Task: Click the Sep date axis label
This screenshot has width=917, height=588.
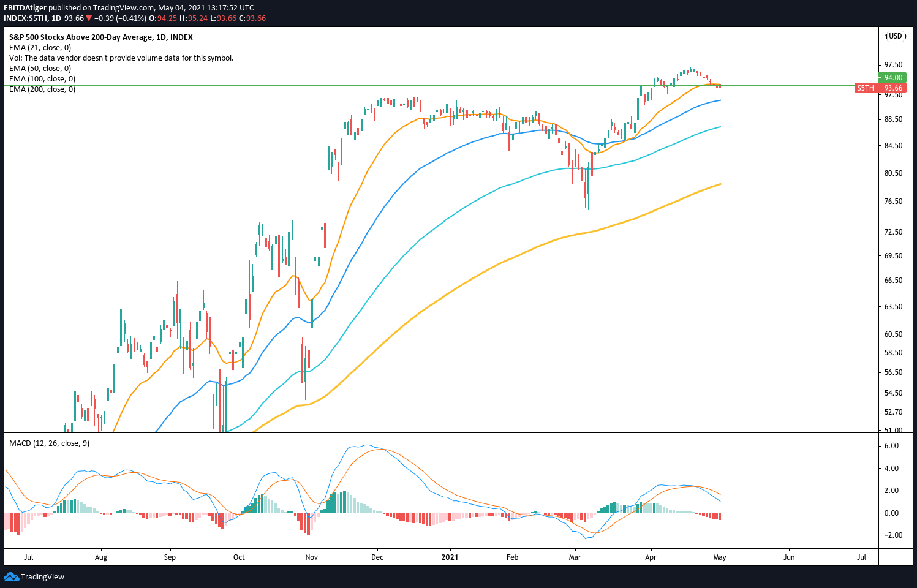Action: pyautogui.click(x=170, y=557)
